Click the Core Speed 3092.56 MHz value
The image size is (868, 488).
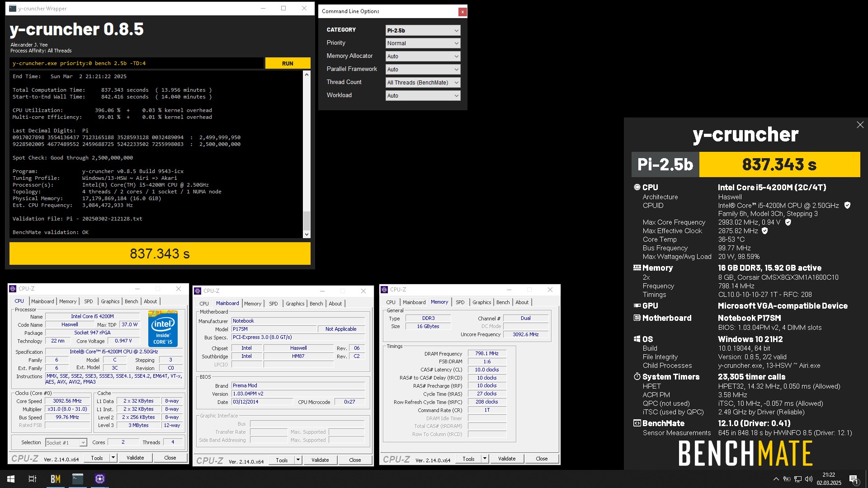(67, 401)
